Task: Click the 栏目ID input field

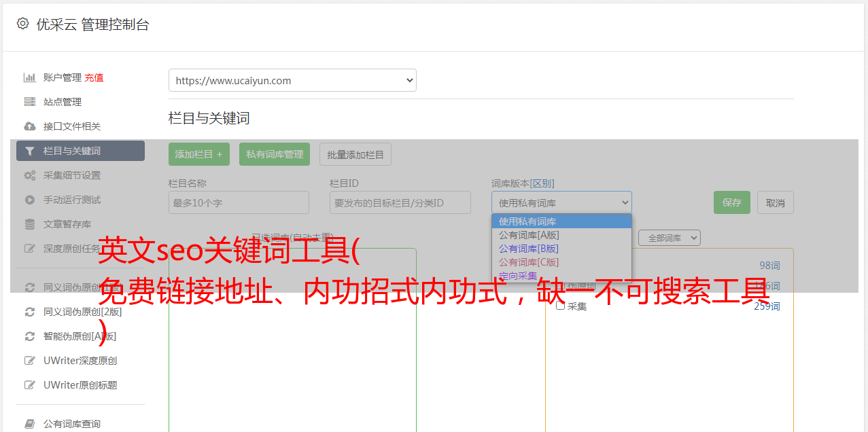Action: click(400, 202)
